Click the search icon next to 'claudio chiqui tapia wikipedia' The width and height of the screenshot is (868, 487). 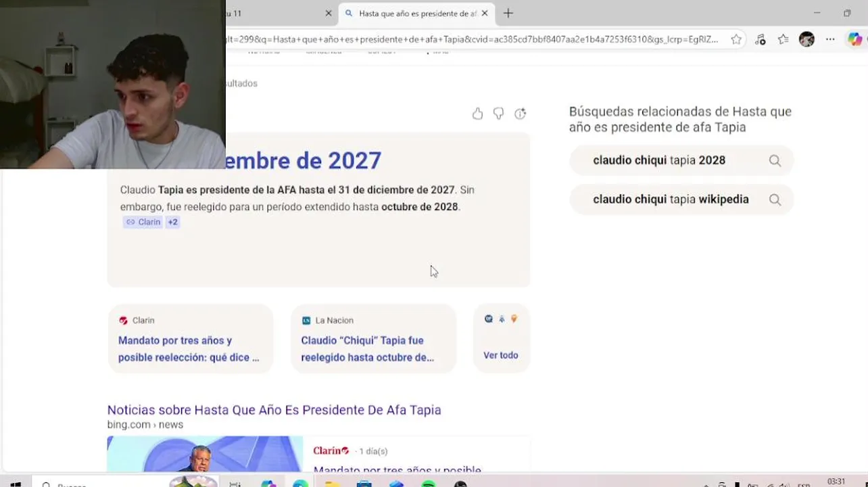point(775,200)
